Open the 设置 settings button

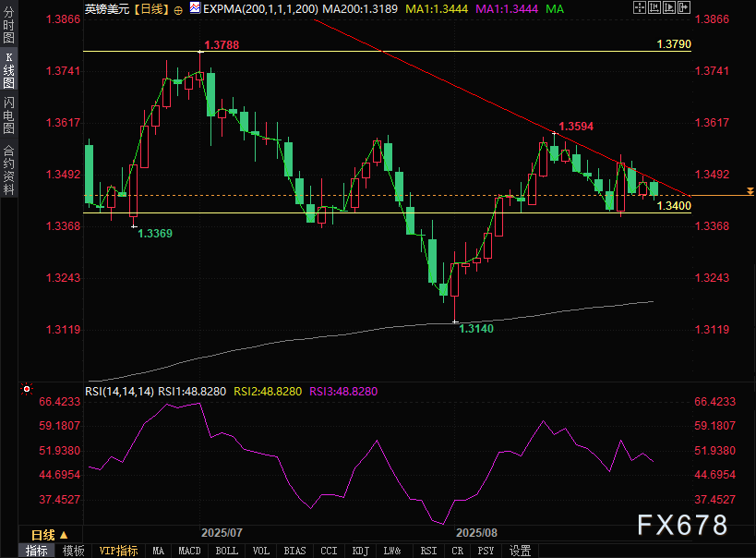[520, 551]
